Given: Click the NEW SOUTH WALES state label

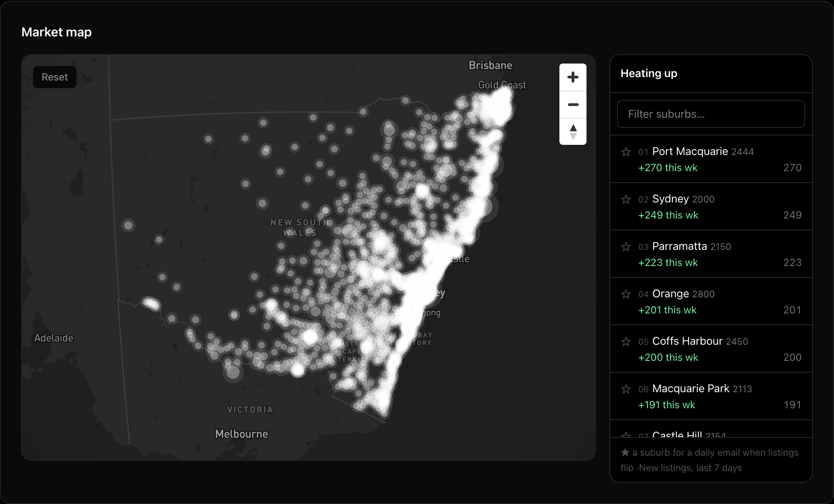Looking at the screenshot, I should tap(300, 227).
